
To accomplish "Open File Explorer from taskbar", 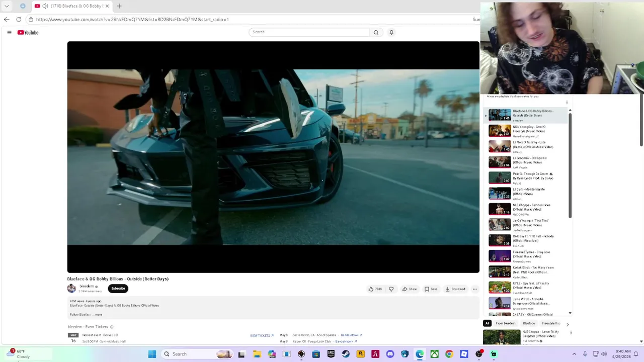I will pyautogui.click(x=257, y=354).
